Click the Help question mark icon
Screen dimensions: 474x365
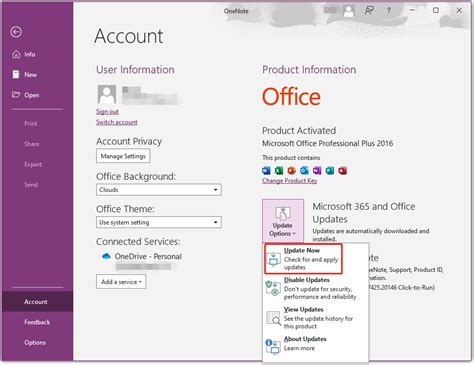(389, 11)
